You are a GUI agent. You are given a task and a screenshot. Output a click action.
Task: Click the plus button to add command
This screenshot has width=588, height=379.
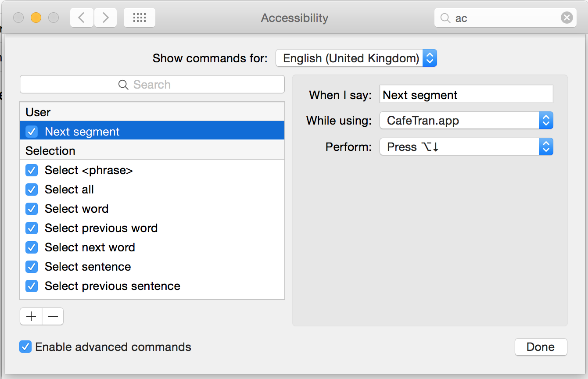(x=31, y=316)
